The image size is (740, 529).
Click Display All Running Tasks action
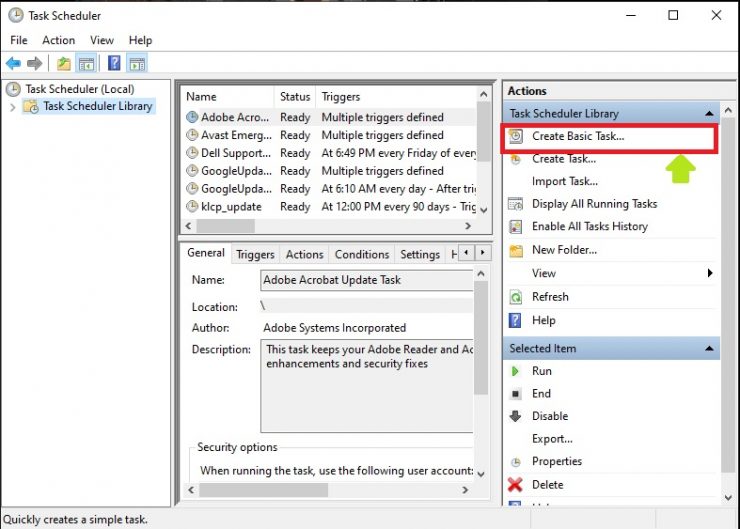point(594,204)
